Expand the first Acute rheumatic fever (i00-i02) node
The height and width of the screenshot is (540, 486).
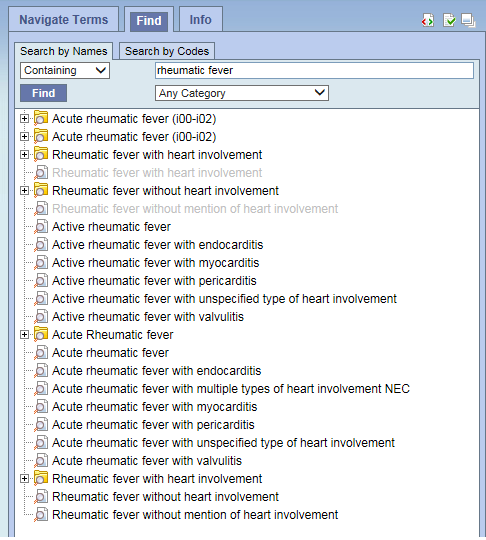point(24,119)
